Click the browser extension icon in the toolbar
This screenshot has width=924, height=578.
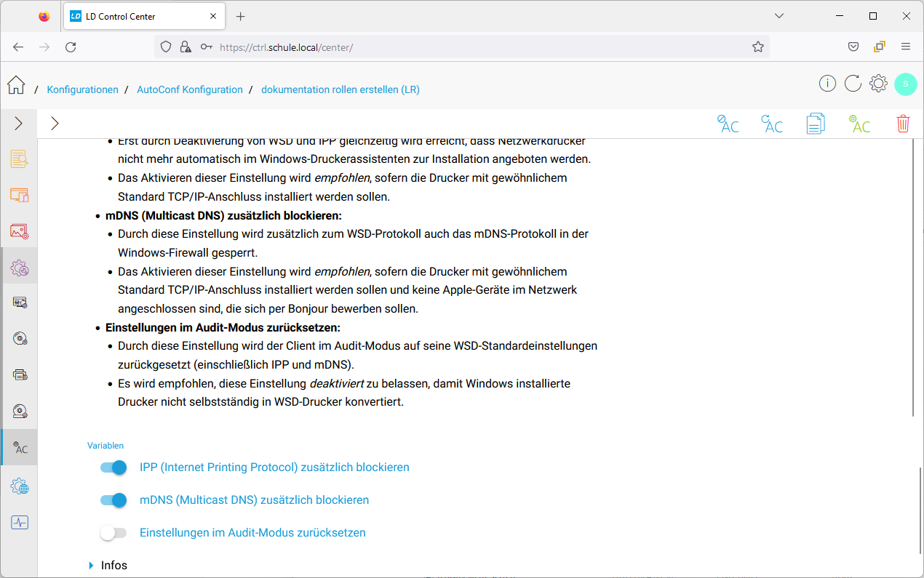coord(880,47)
